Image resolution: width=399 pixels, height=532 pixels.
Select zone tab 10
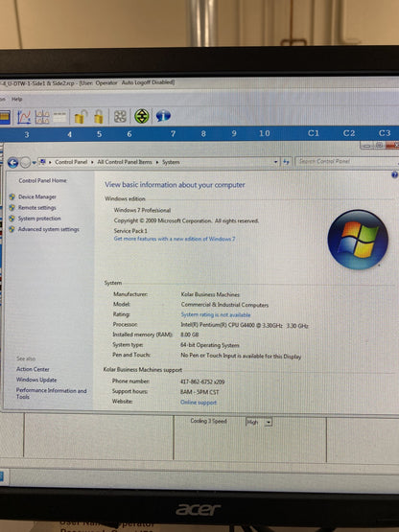pos(265,133)
